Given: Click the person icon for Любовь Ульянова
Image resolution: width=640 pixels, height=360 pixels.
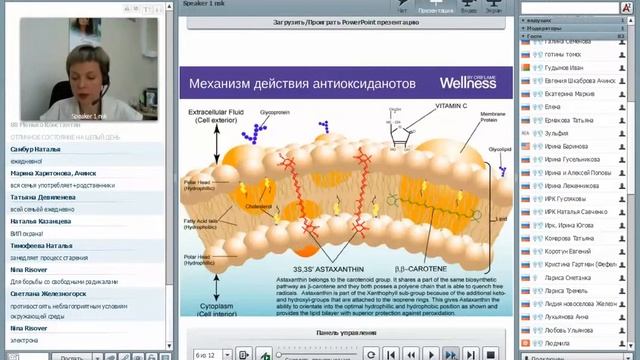Looking at the screenshot, I should point(622,330).
